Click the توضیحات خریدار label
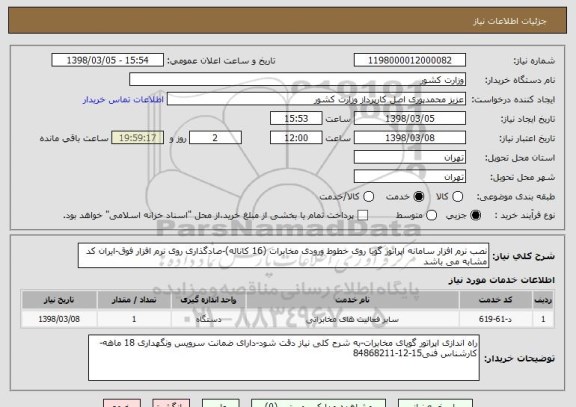The height and width of the screenshot is (407, 576). pos(519,358)
